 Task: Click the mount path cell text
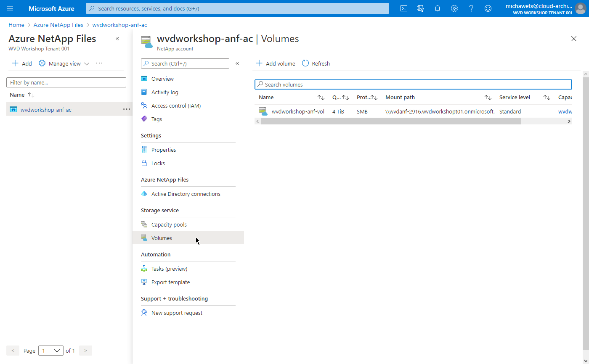click(440, 111)
